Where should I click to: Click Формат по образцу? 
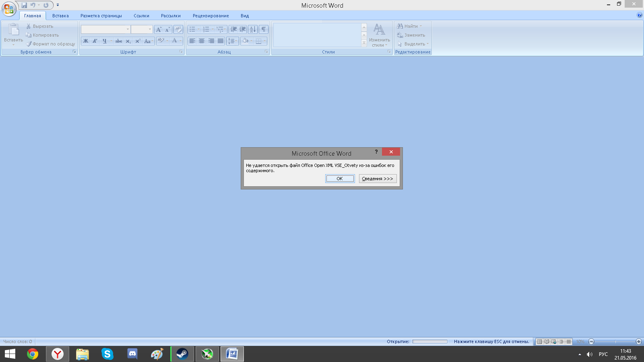51,44
